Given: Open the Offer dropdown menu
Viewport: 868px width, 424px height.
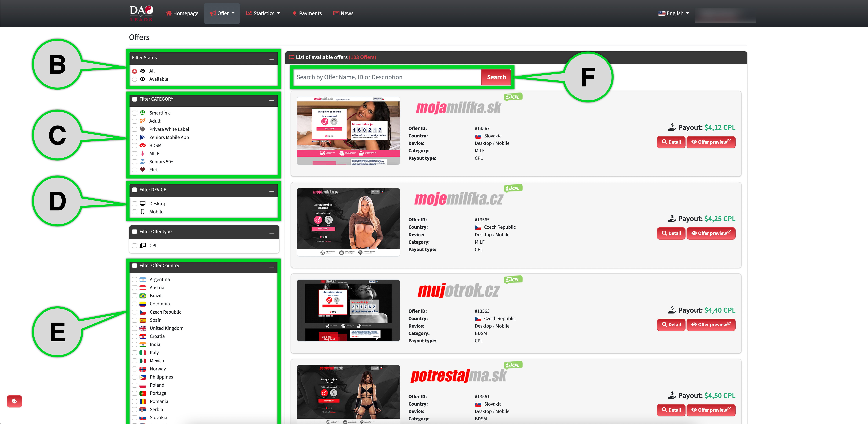Looking at the screenshot, I should coord(222,13).
